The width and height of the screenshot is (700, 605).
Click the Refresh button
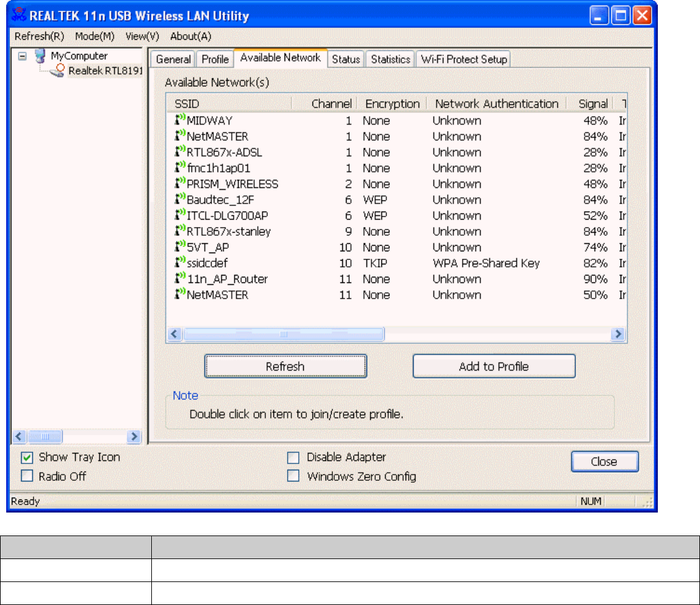(x=285, y=366)
